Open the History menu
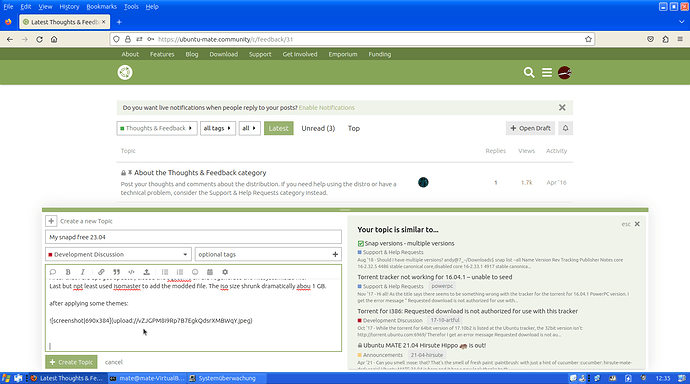 pyautogui.click(x=69, y=7)
